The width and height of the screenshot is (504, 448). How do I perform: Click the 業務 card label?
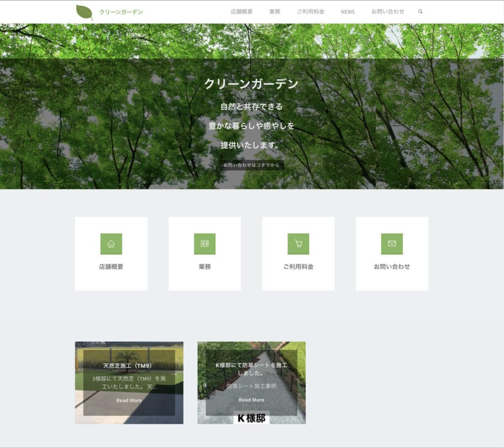205,267
